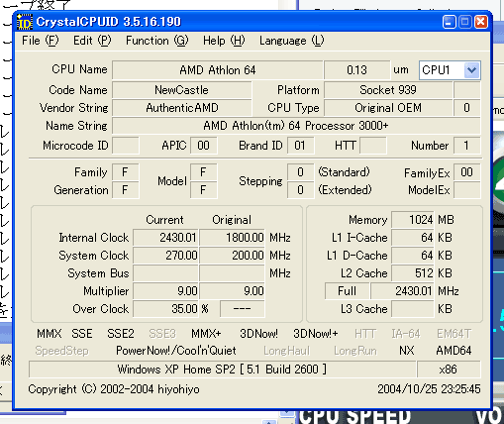Image resolution: width=504 pixels, height=424 pixels.
Task: Open the Language (L) menu
Action: coord(291,41)
